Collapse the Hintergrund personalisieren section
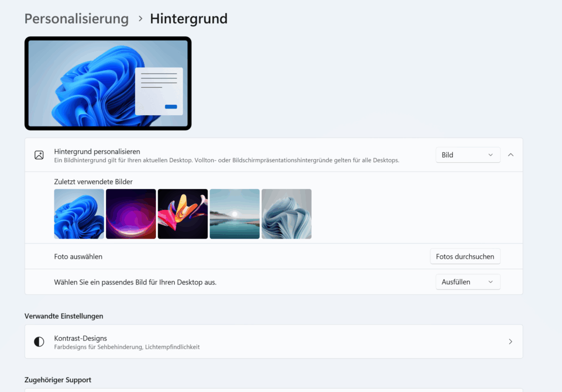The image size is (562, 392). [x=511, y=155]
